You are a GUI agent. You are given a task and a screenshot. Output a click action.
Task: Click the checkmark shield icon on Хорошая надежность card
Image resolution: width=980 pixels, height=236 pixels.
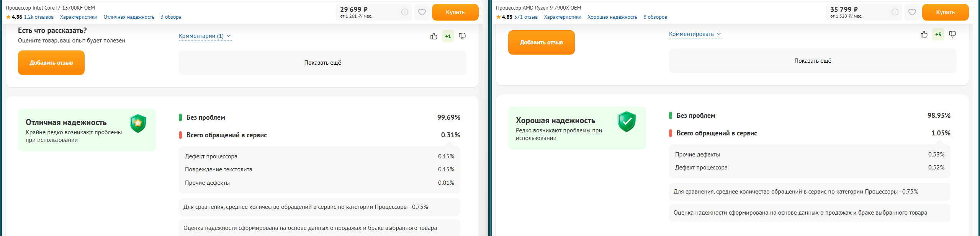click(x=627, y=122)
